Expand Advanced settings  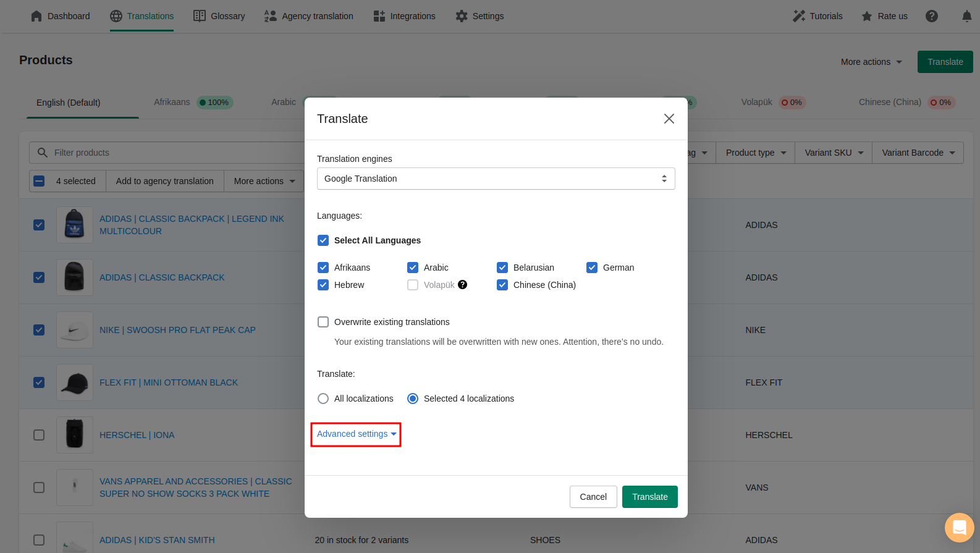357,434
